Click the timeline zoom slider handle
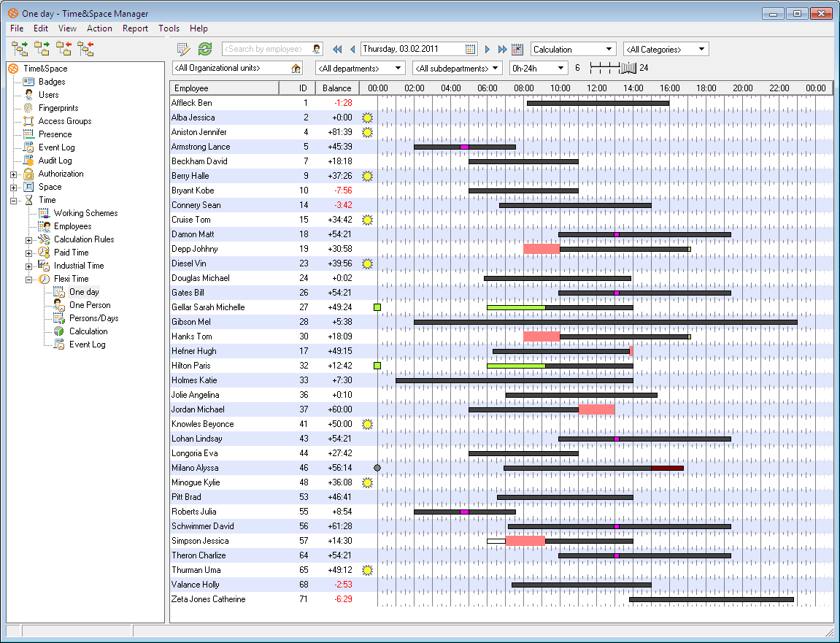The width and height of the screenshot is (840, 643). pyautogui.click(x=628, y=68)
